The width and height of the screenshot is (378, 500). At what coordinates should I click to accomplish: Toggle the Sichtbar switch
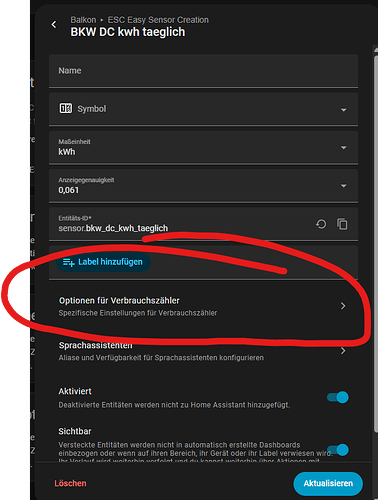(x=338, y=450)
